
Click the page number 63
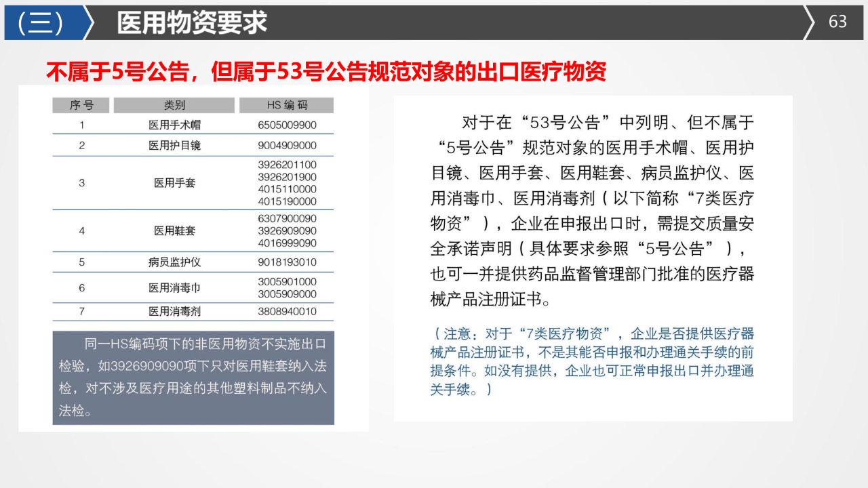[837, 22]
